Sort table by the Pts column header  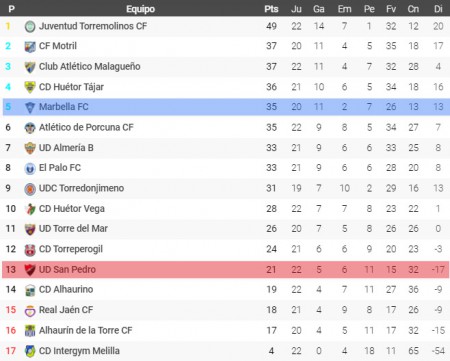(271, 9)
